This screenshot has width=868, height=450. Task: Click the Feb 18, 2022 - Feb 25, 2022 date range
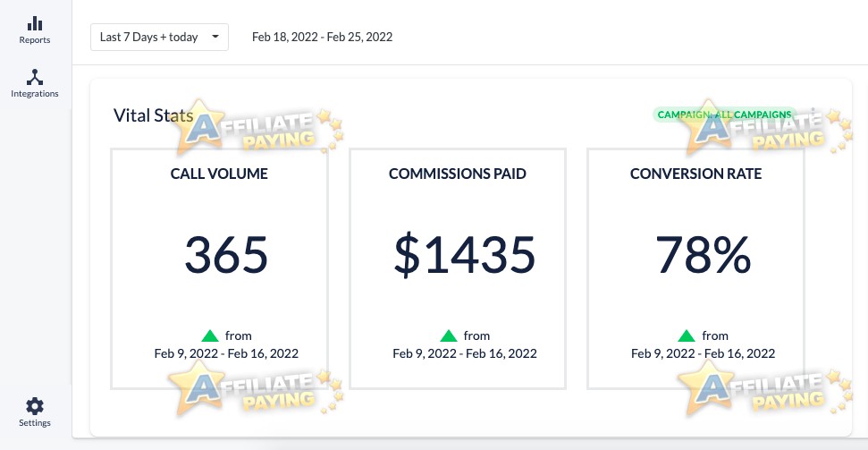click(322, 38)
